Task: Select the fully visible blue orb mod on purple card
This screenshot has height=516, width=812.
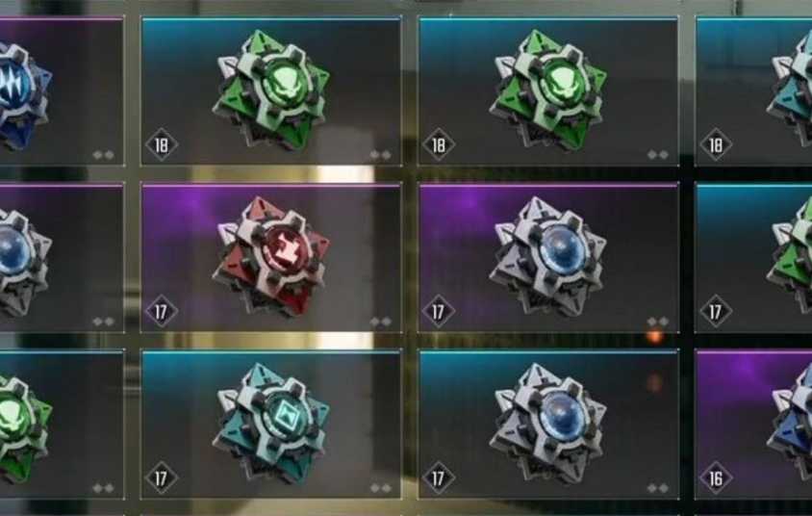Action: click(548, 257)
